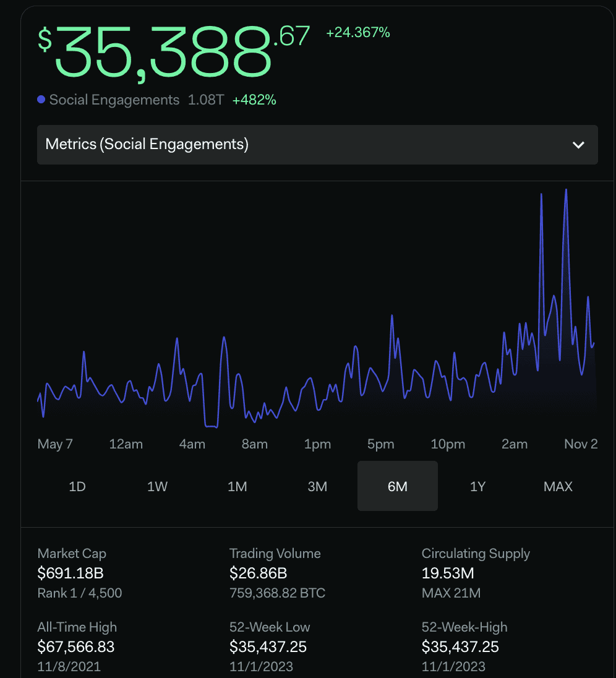The width and height of the screenshot is (616, 678).
Task: Click the Social Engagements legend label
Action: pyautogui.click(x=114, y=100)
